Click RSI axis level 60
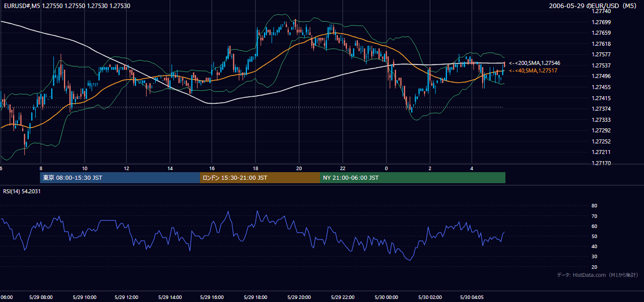This screenshot has height=302, width=644. coord(594,226)
